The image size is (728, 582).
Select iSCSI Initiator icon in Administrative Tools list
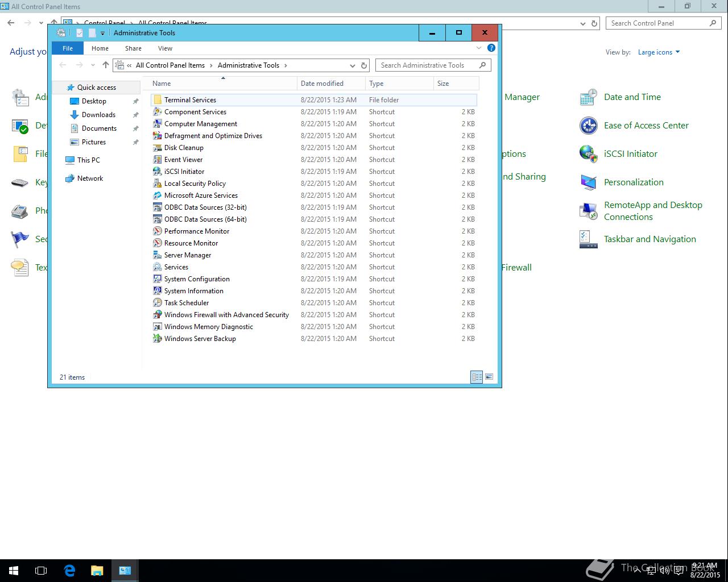(158, 172)
